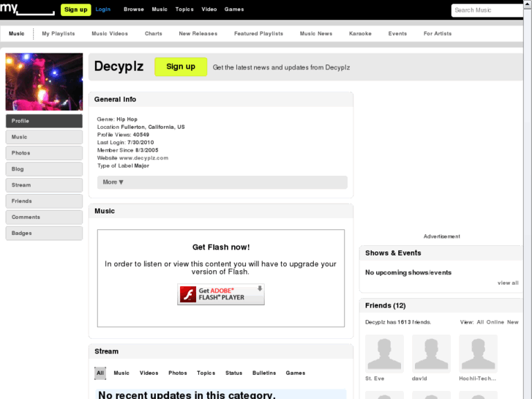Click the Sign up button in top bar
The height and width of the screenshot is (399, 532).
(x=75, y=10)
